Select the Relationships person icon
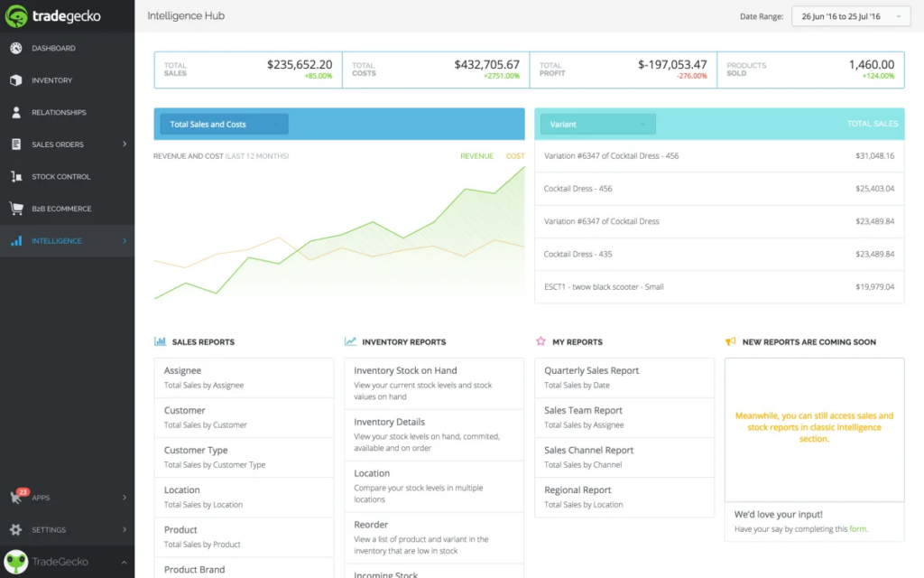924x578 pixels. click(16, 113)
